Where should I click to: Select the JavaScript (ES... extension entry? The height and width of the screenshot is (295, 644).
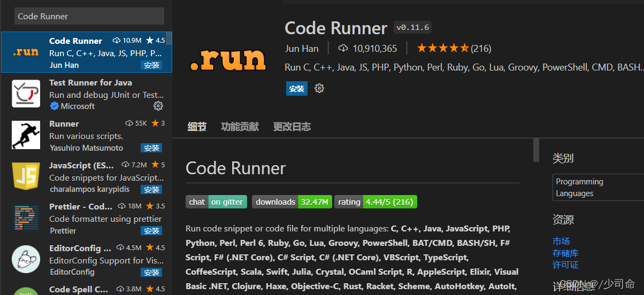point(86,176)
